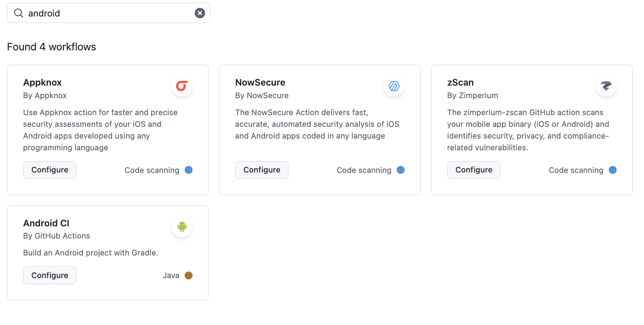This screenshot has width=644, height=325.
Task: Click the blue dot on Appknox card
Action: point(189,170)
